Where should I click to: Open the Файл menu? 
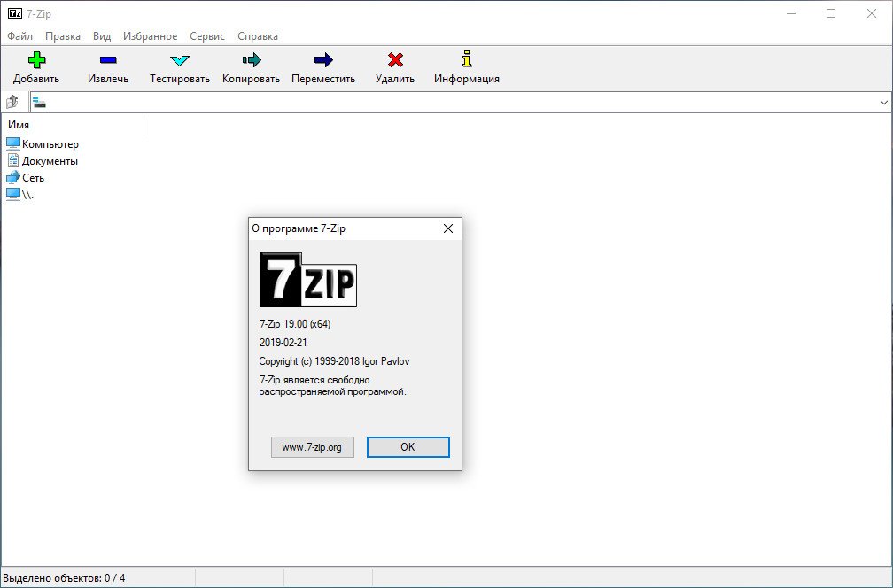coord(19,35)
